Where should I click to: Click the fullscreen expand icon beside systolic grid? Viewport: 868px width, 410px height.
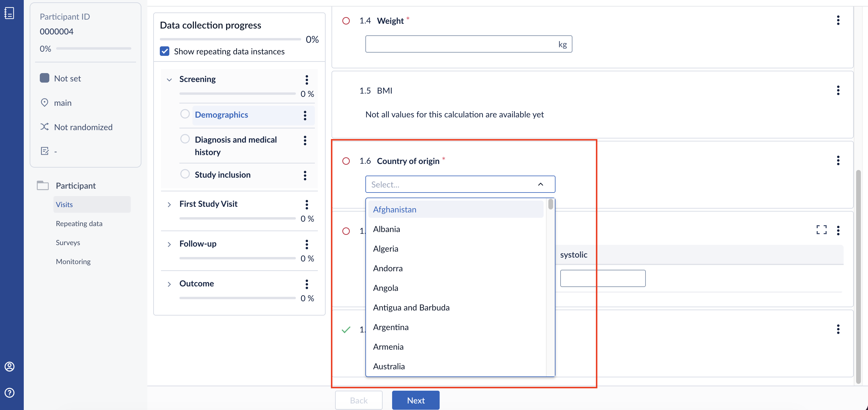point(821,230)
